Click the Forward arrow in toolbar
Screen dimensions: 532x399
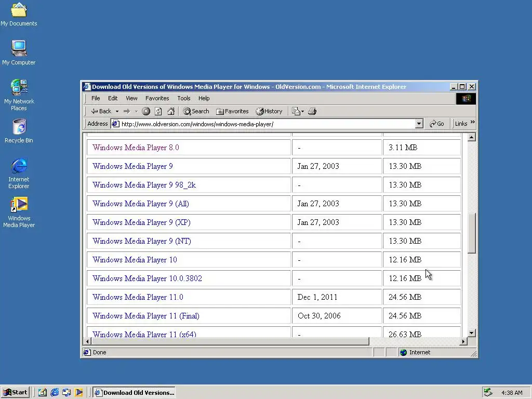click(x=127, y=111)
